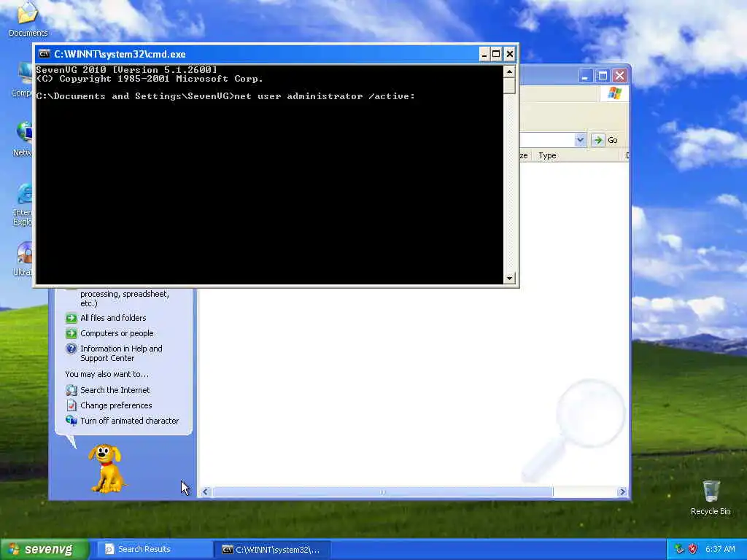The image size is (747, 560).
Task: Click the red shield security tray icon
Action: 692,549
